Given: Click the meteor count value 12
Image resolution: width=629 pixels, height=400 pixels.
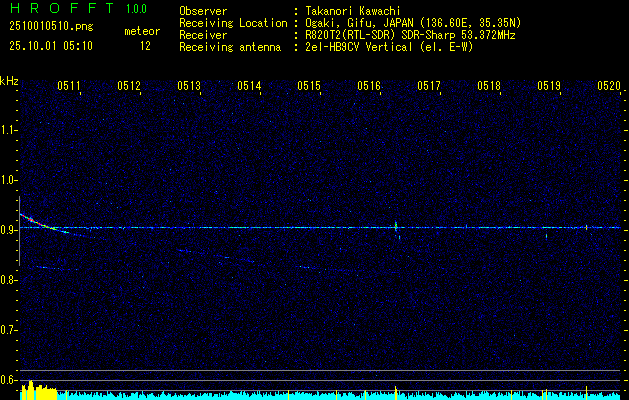Looking at the screenshot, I should [145, 46].
